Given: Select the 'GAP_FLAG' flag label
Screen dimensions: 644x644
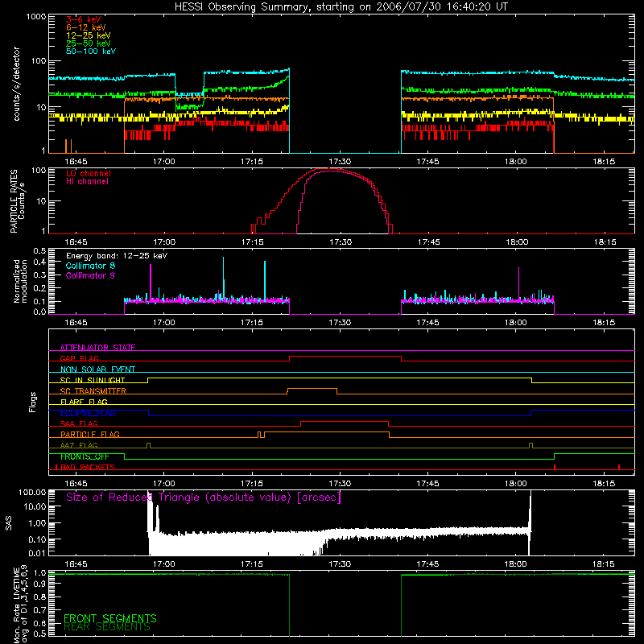Looking at the screenshot, I should (x=79, y=358).
